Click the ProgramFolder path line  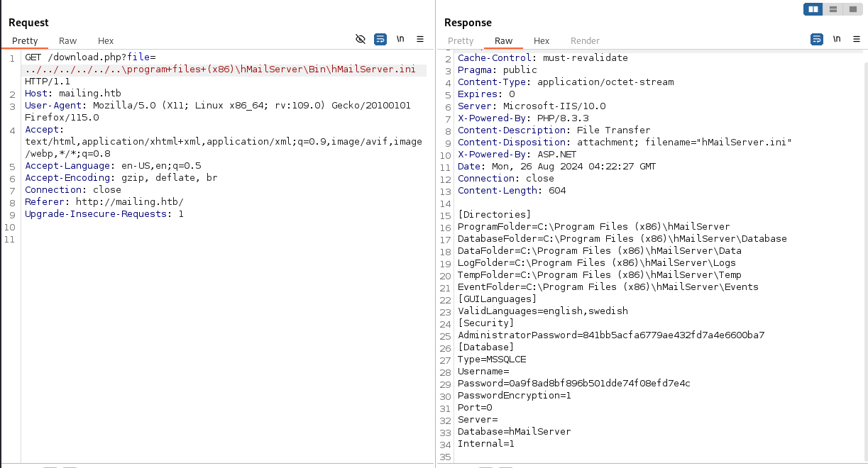pyautogui.click(x=594, y=227)
